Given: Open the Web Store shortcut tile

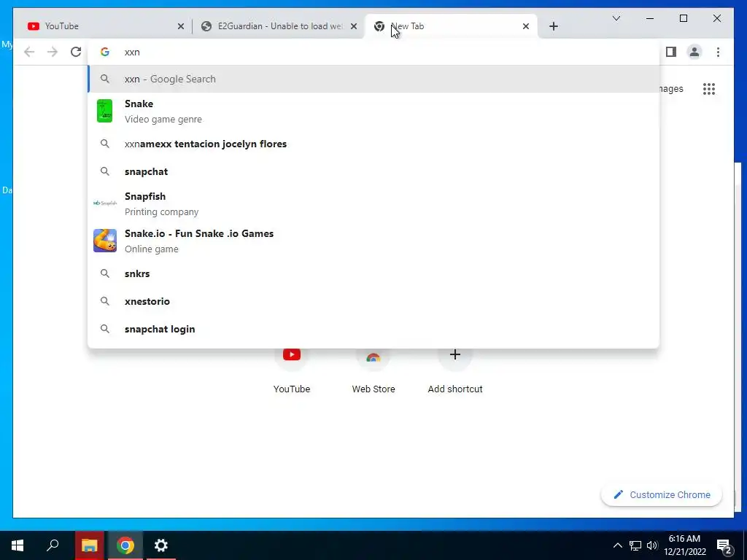Looking at the screenshot, I should click(373, 370).
